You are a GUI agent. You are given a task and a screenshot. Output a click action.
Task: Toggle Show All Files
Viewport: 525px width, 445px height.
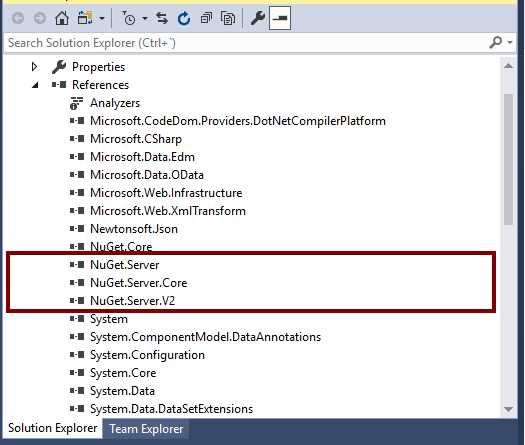pyautogui.click(x=228, y=18)
